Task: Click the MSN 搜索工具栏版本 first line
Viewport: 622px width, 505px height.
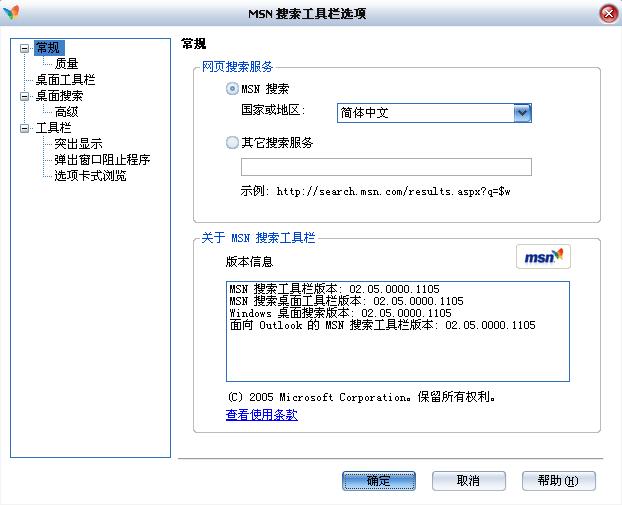Action: (334, 289)
